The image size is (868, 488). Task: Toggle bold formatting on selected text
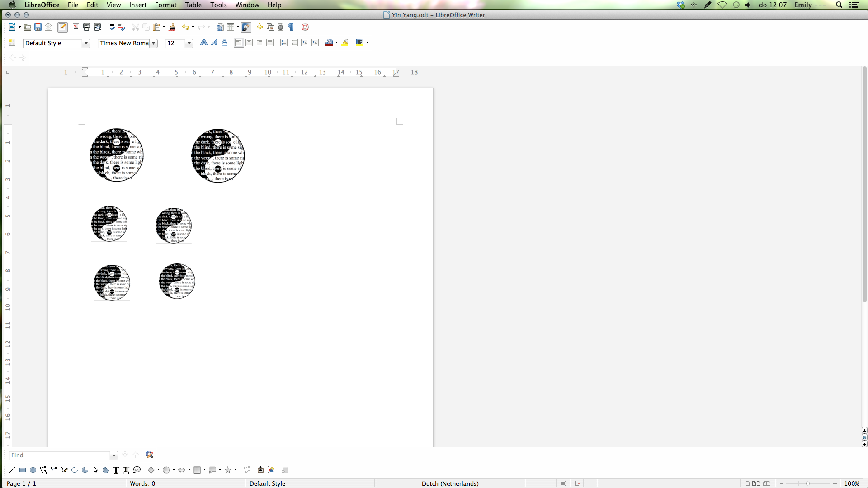pyautogui.click(x=203, y=42)
